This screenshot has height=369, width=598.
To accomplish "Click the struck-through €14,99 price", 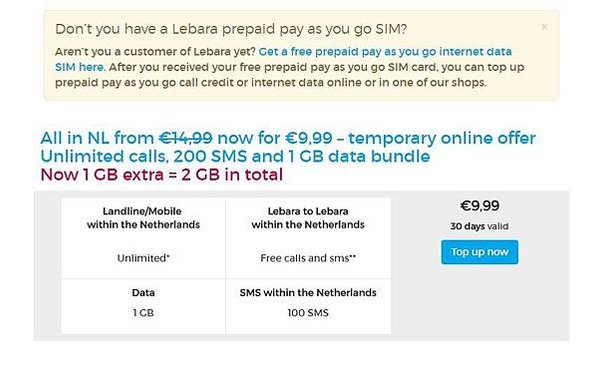I will click(185, 138).
